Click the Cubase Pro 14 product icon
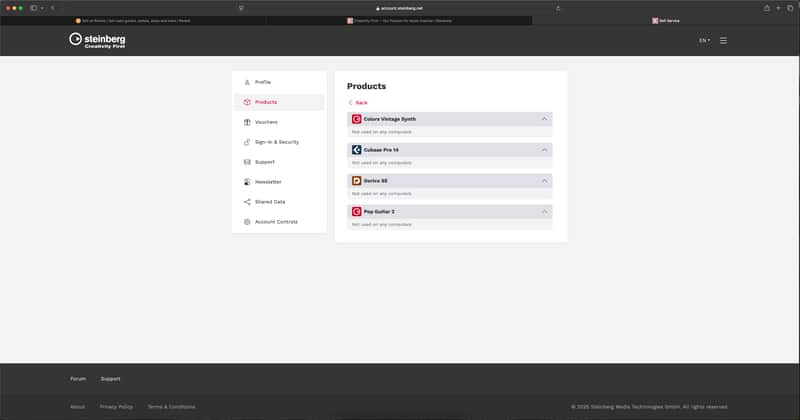 coord(357,150)
